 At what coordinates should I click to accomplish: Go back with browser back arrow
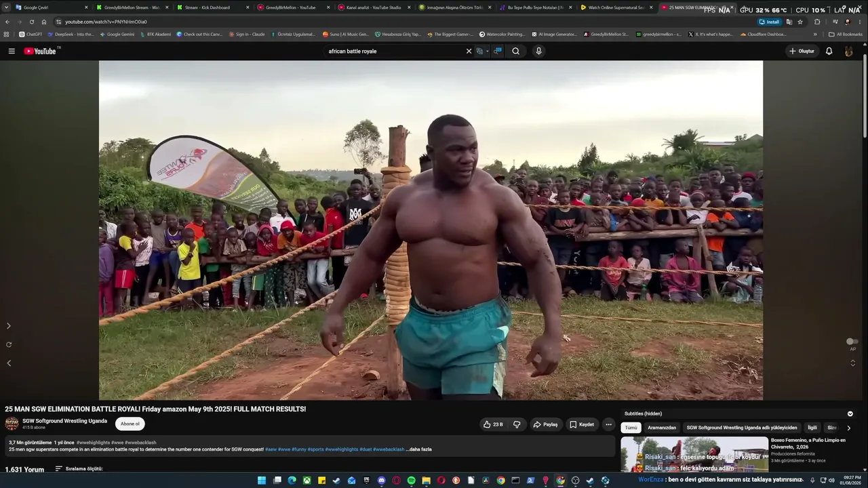click(7, 22)
